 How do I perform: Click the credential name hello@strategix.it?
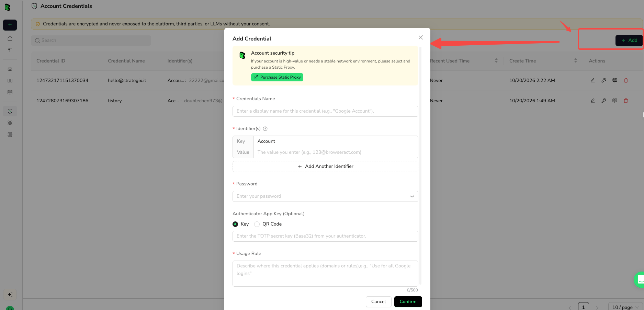tap(127, 80)
